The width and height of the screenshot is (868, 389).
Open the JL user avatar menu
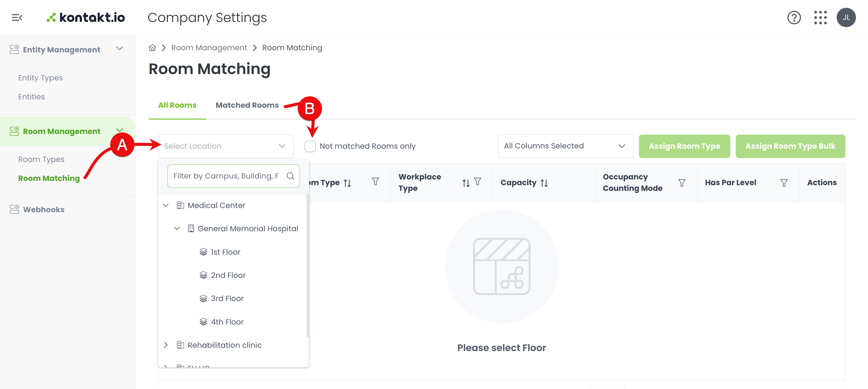click(x=846, y=17)
